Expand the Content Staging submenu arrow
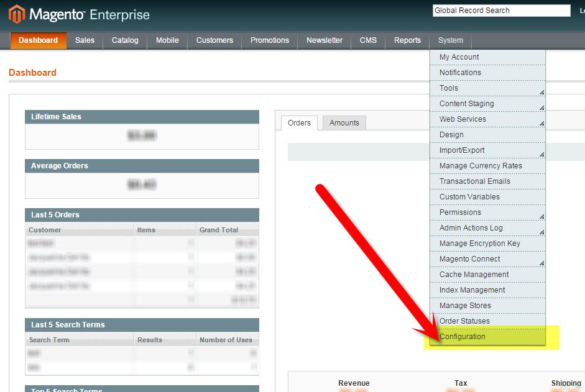This screenshot has width=585, height=392. [x=541, y=108]
